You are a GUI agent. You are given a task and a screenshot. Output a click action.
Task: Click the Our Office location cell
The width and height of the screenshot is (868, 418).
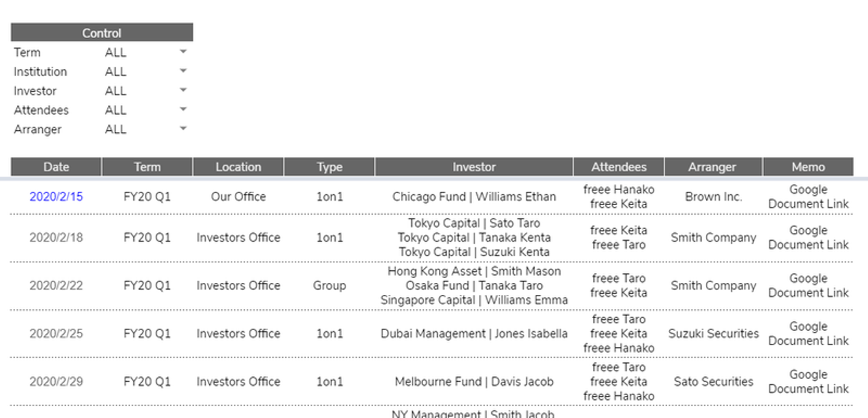[x=238, y=197]
